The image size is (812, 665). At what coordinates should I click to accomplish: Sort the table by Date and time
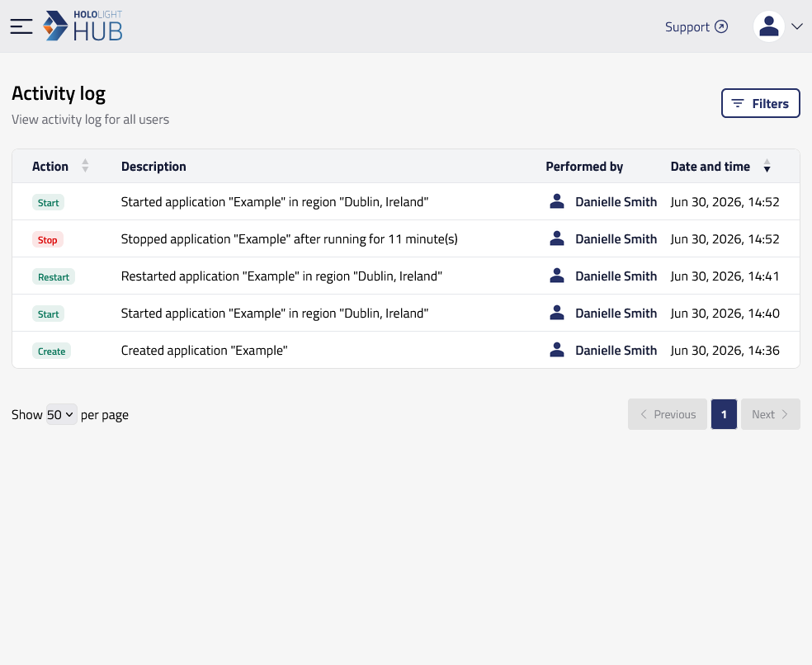767,166
